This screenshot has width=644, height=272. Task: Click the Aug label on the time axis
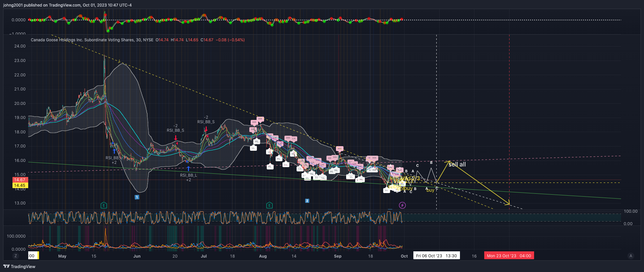263,256
